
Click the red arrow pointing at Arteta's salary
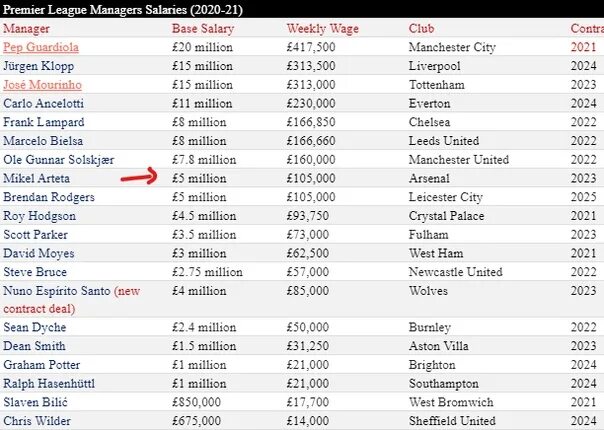click(139, 176)
